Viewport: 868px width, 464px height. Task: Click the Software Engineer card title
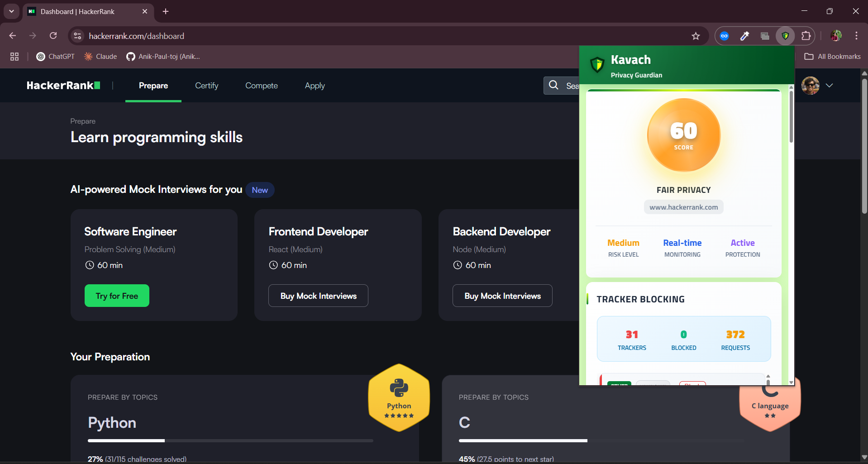(130, 232)
